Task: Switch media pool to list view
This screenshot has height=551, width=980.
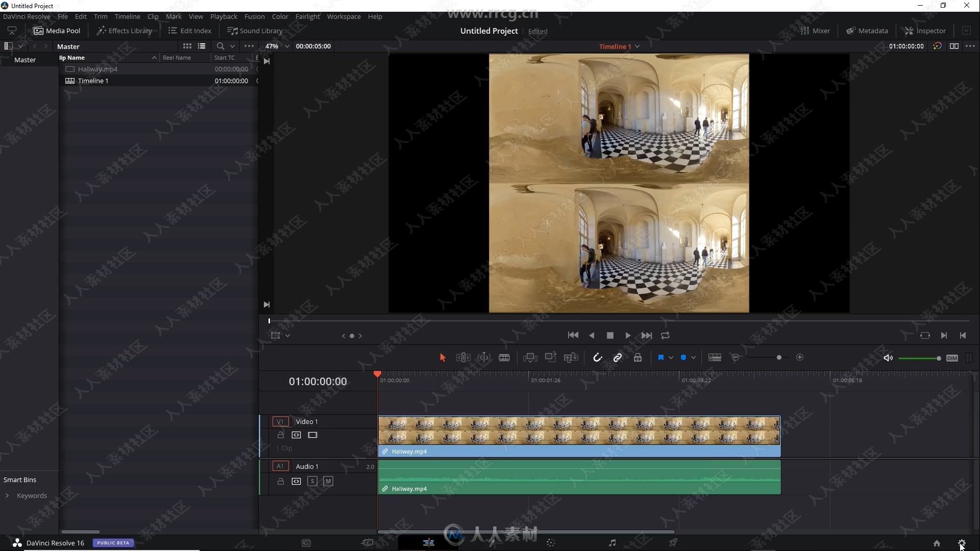Action: click(x=202, y=46)
